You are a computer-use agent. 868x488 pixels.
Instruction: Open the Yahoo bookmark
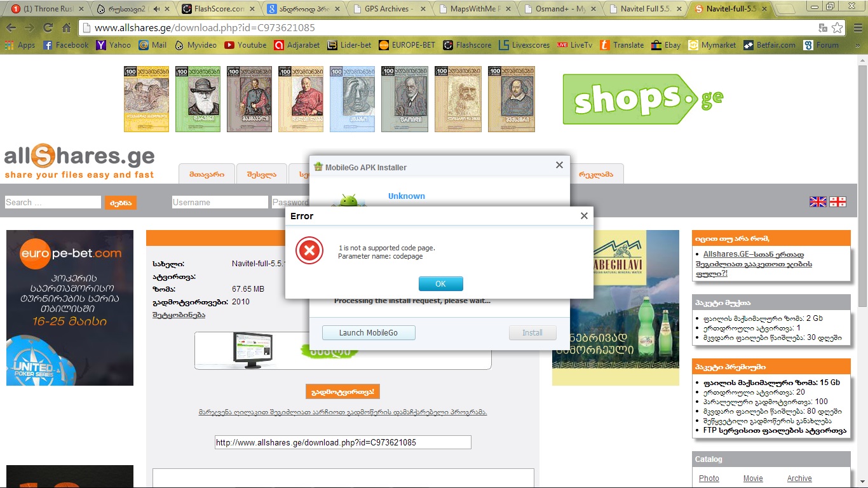[113, 45]
